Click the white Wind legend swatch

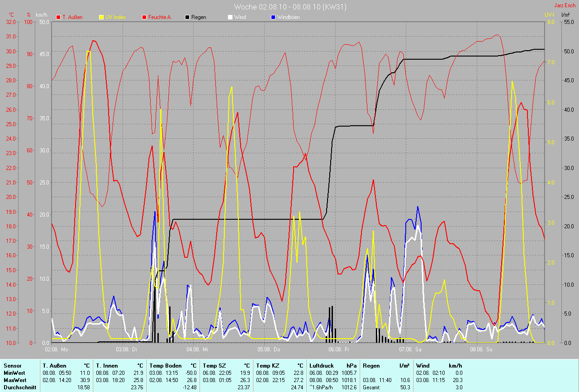coord(230,17)
